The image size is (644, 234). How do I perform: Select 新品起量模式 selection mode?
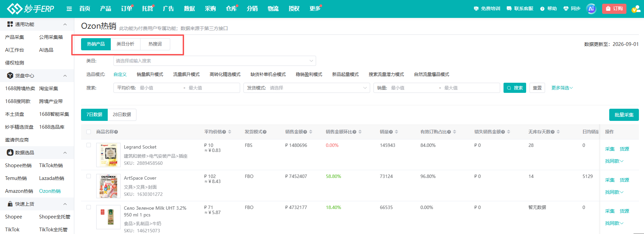pyautogui.click(x=345, y=74)
